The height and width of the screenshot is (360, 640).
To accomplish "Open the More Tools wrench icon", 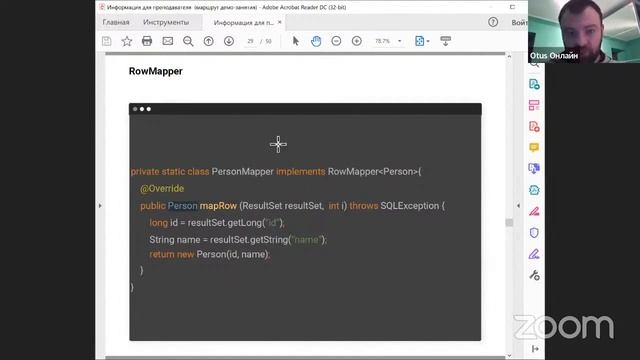I will [x=534, y=276].
